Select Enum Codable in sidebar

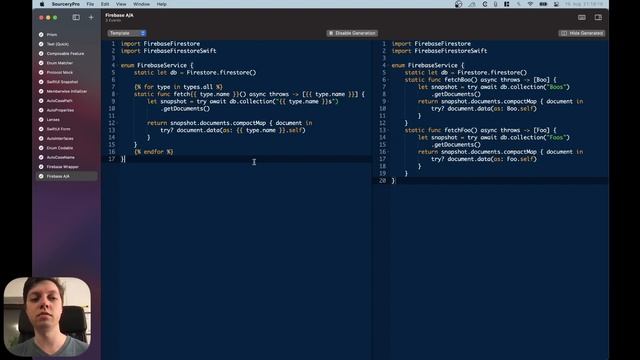click(x=67, y=148)
